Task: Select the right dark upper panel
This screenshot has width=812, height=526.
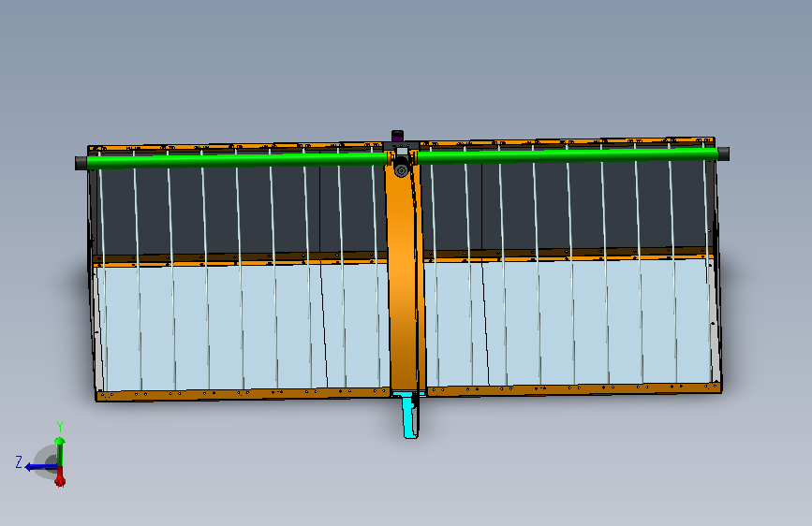Action: click(567, 204)
